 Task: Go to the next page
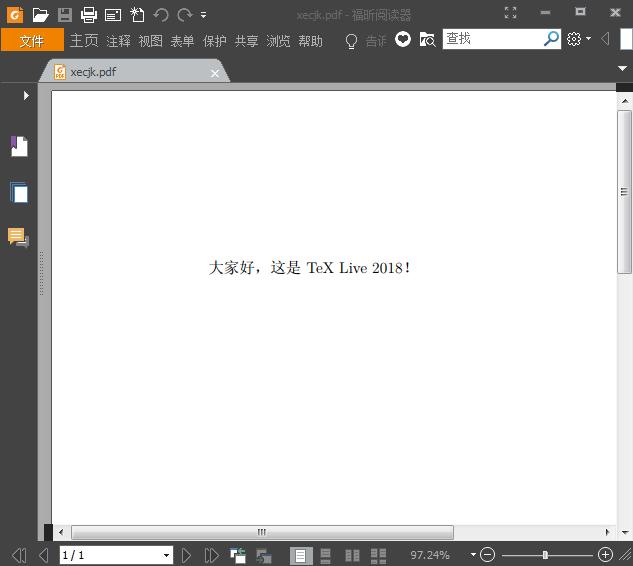click(x=186, y=556)
